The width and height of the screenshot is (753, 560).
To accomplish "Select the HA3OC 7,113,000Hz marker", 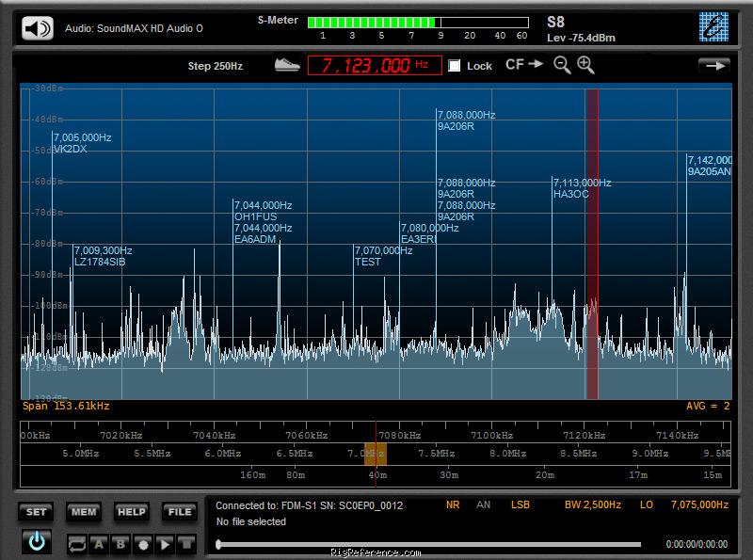I will tap(582, 188).
